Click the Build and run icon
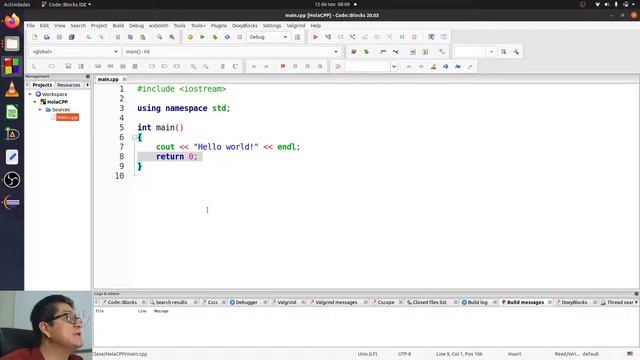Viewport: 640px width, 360px height. click(x=215, y=37)
